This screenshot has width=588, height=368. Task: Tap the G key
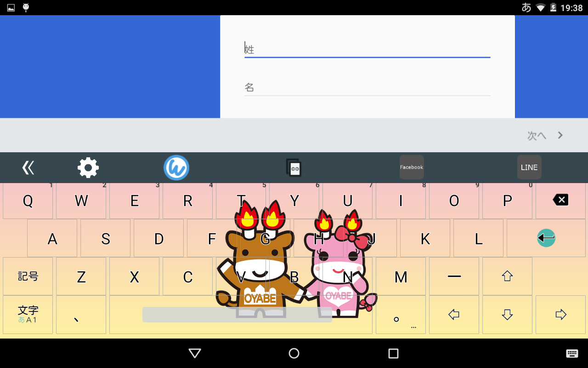pyautogui.click(x=265, y=238)
